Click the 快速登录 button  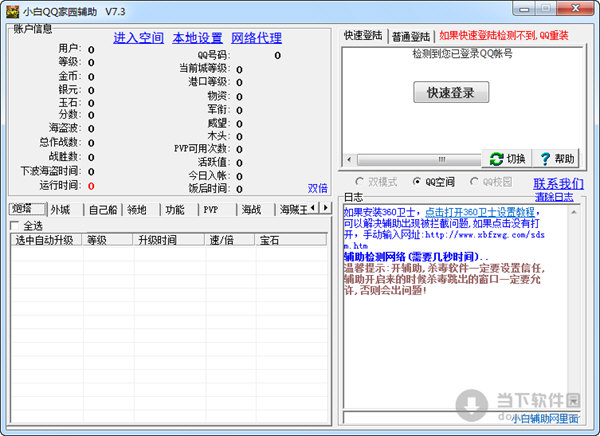[x=451, y=92]
